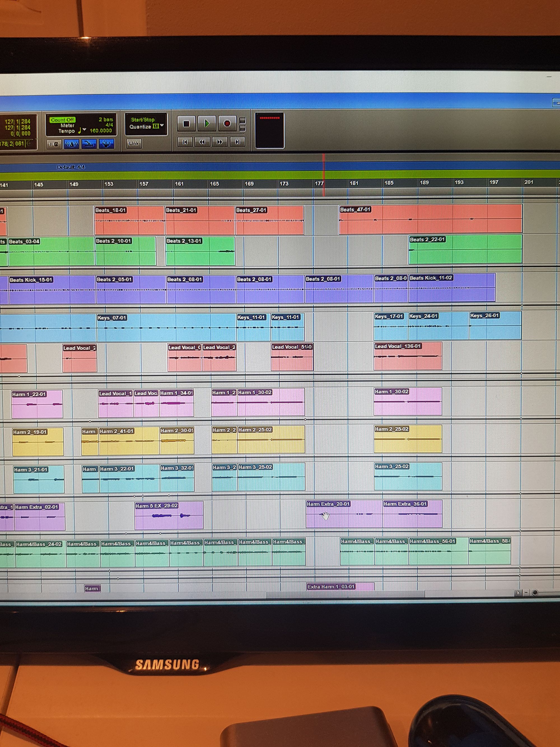The height and width of the screenshot is (747, 560).
Task: Select the Harm 3_32-01 clip
Action: point(177,478)
